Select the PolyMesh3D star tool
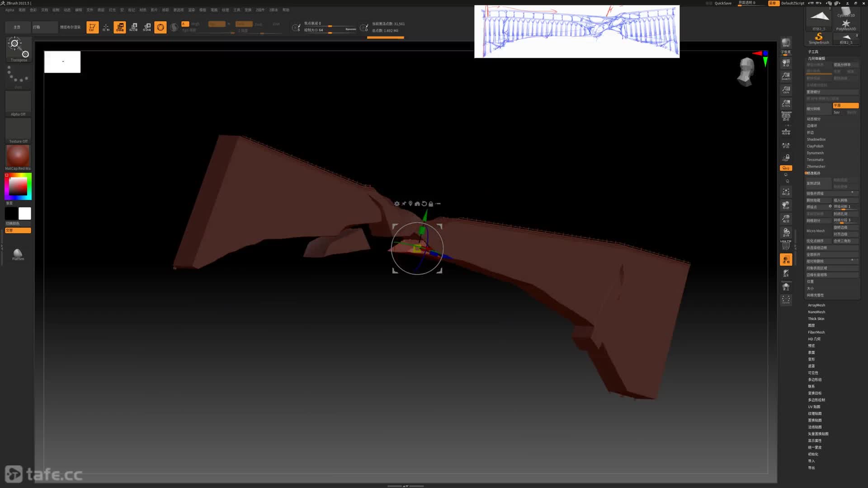The width and height of the screenshot is (868, 488). [x=846, y=25]
